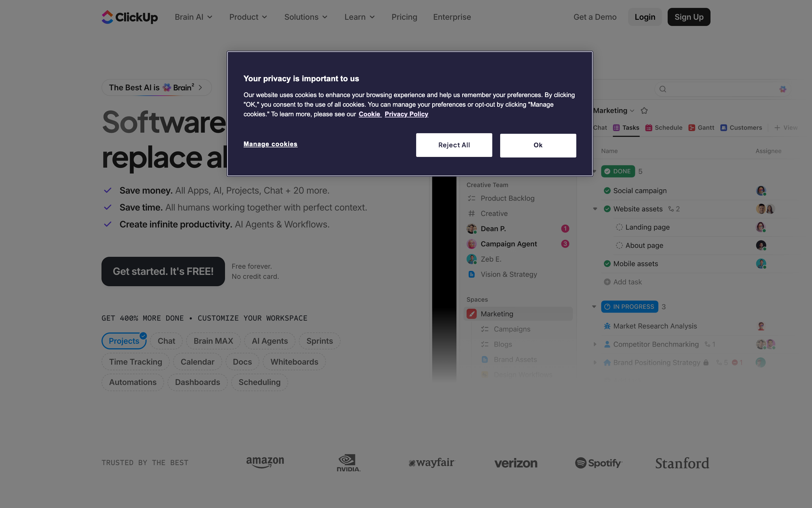Click the About page status circle
This screenshot has height=508, width=812.
tap(619, 245)
